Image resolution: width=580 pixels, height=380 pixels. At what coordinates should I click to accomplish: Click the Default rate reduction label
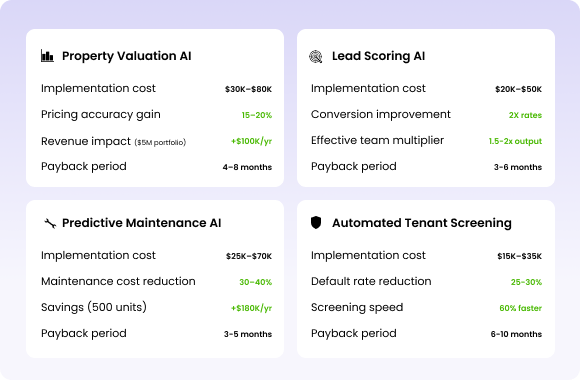point(371,281)
